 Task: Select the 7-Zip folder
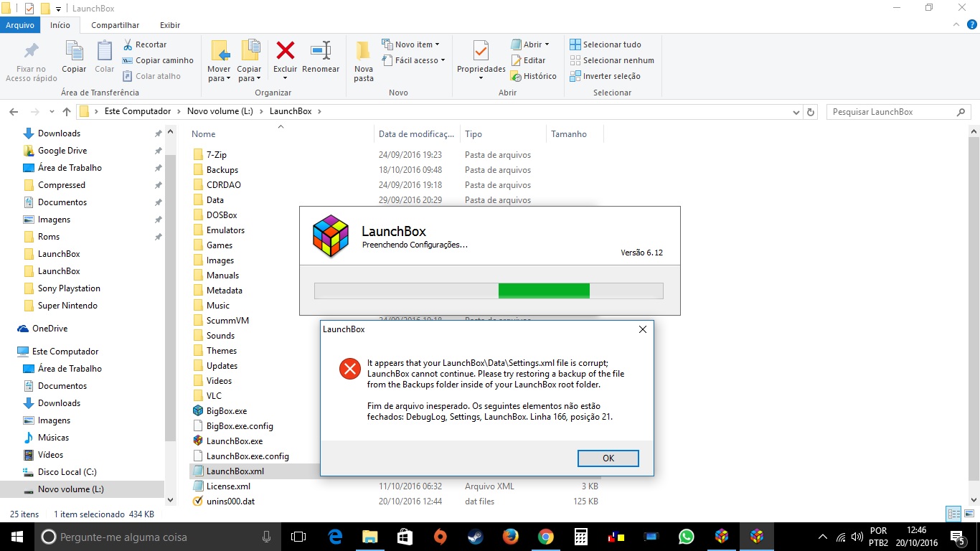(216, 155)
